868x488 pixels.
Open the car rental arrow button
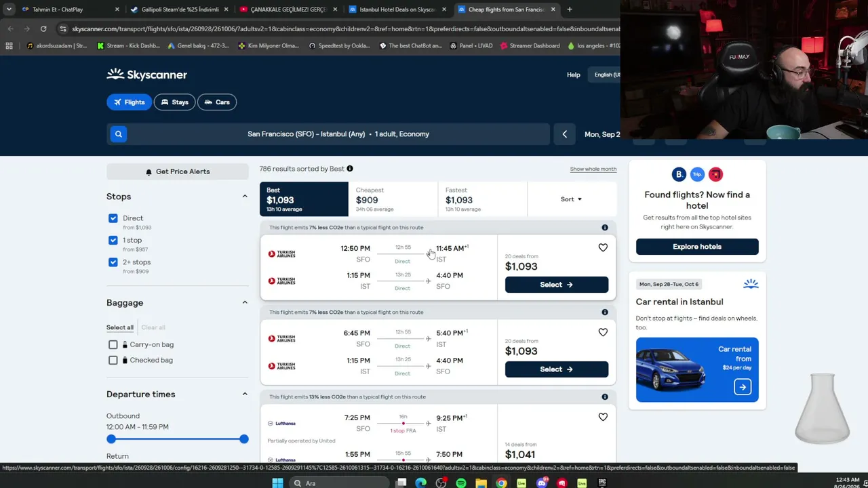(743, 387)
